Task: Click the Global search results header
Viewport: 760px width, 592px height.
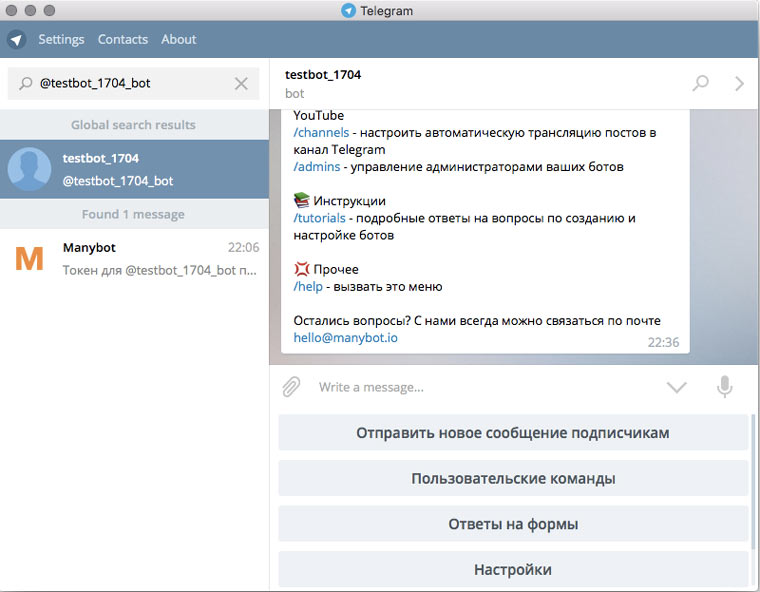Action: pyautogui.click(x=134, y=125)
